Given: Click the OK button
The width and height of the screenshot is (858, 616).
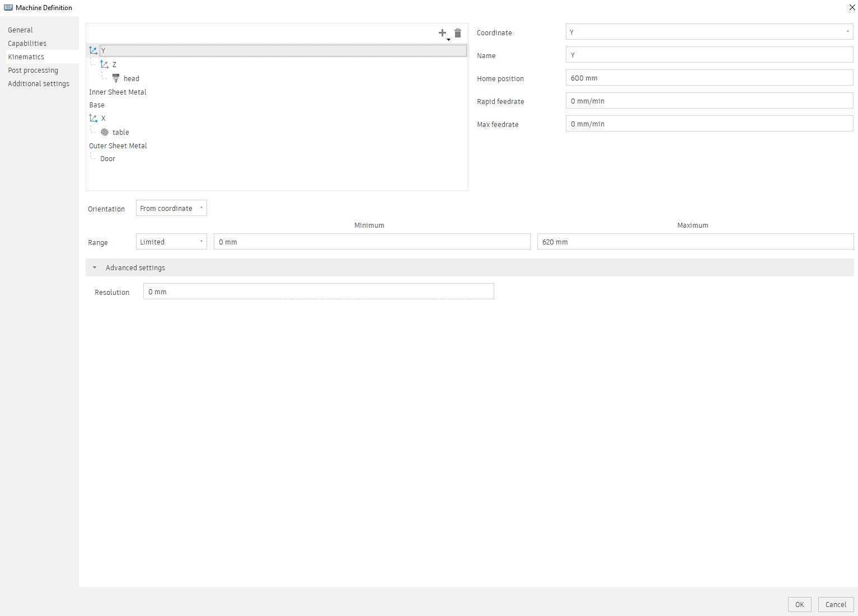Looking at the screenshot, I should pyautogui.click(x=799, y=604).
